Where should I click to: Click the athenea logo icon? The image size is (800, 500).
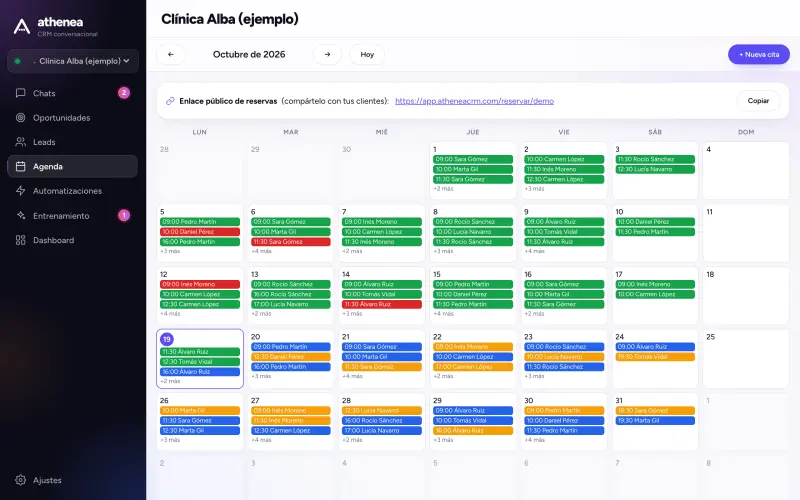pyautogui.click(x=21, y=27)
